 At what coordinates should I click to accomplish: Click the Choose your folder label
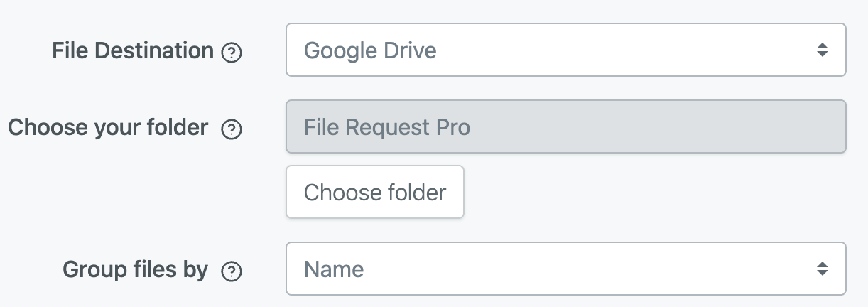coord(108,128)
